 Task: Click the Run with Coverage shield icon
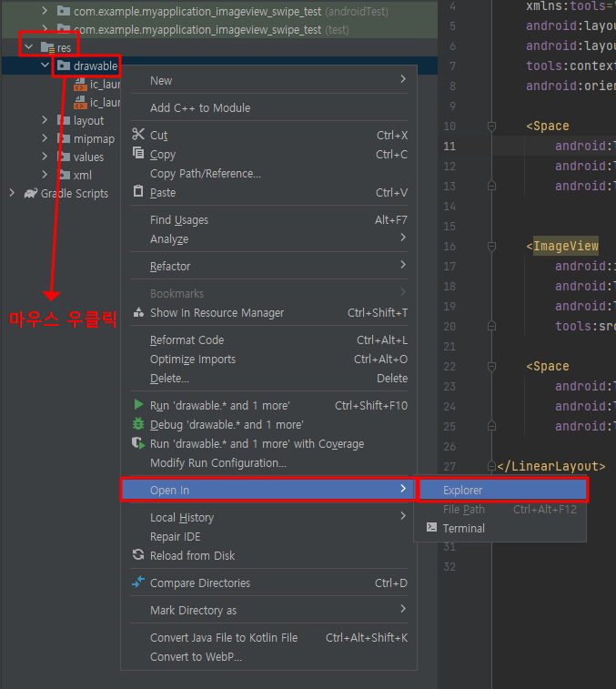138,443
